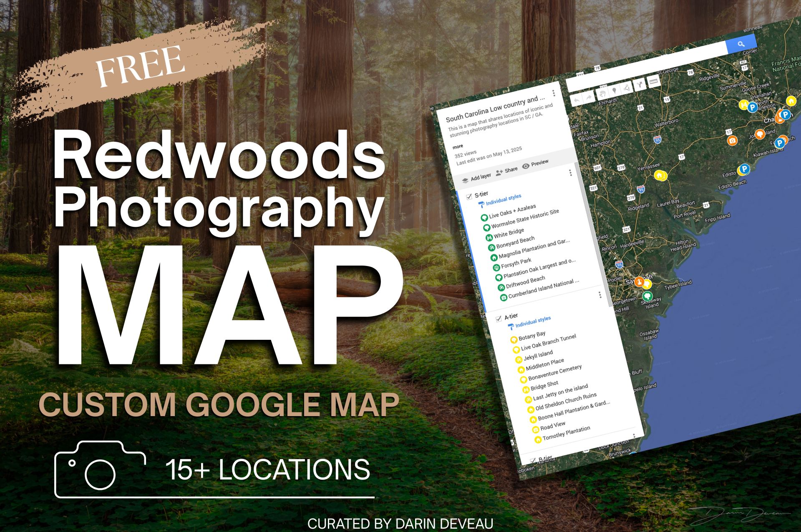The width and height of the screenshot is (801, 532).
Task: Toggle the A-tier layer checkbox
Action: [x=499, y=319]
